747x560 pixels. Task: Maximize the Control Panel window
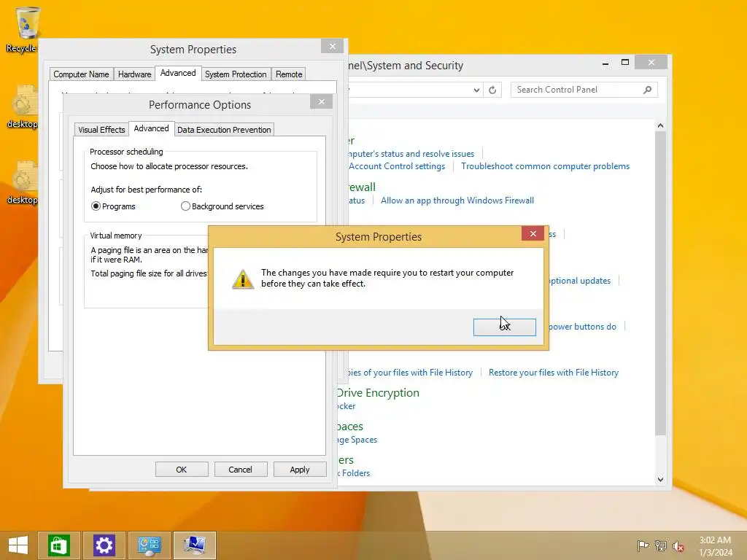(625, 63)
